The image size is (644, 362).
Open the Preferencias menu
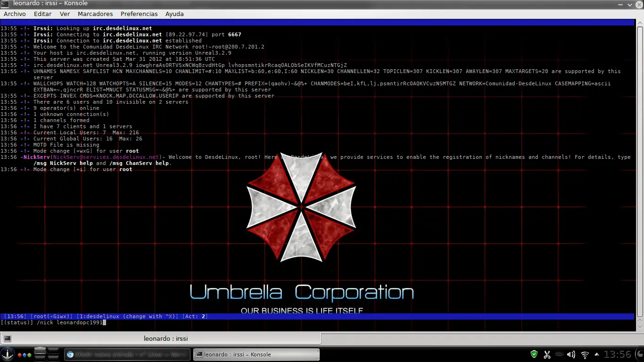coord(139,14)
